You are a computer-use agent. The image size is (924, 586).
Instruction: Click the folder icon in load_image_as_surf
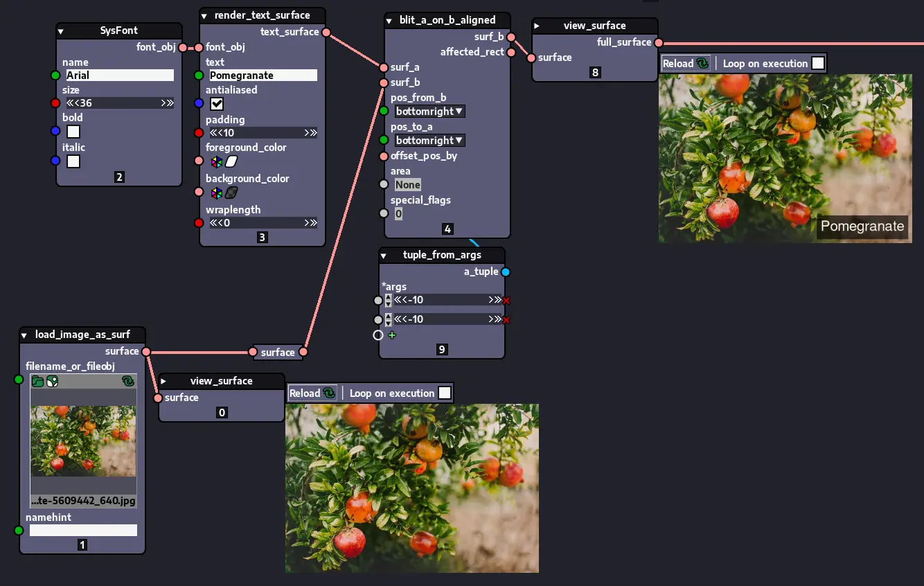(38, 381)
